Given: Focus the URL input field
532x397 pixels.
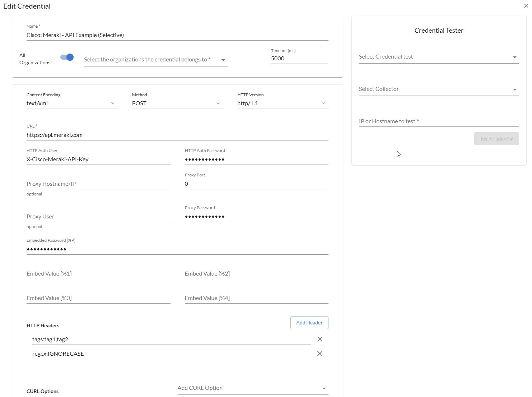Looking at the screenshot, I should click(x=177, y=135).
